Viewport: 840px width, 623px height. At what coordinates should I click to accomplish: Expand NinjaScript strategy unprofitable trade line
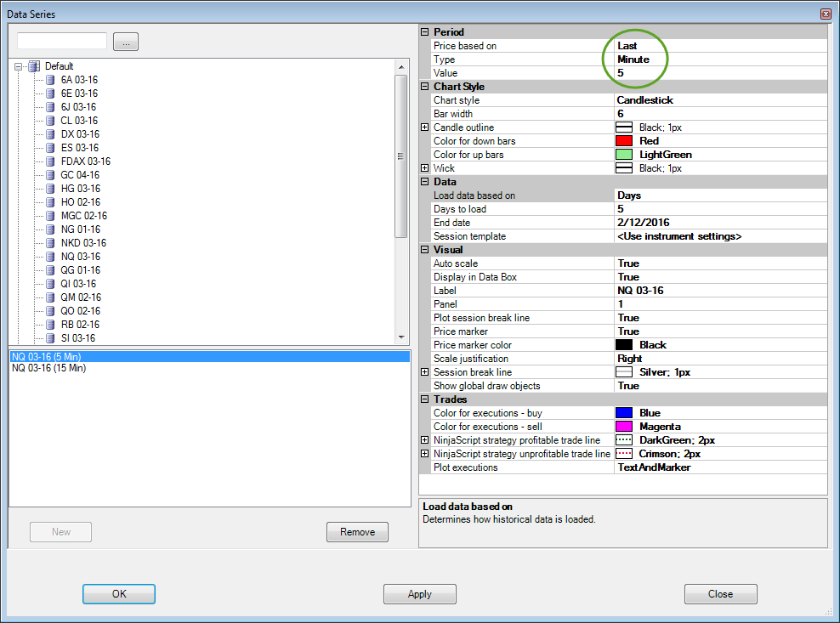click(x=425, y=453)
